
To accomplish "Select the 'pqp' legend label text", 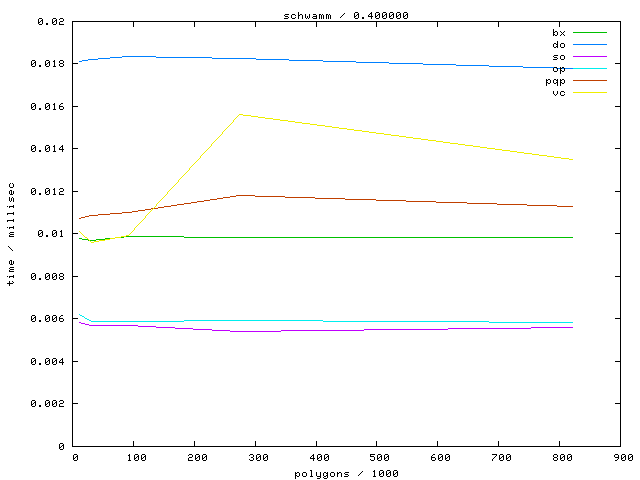I will click(555, 81).
